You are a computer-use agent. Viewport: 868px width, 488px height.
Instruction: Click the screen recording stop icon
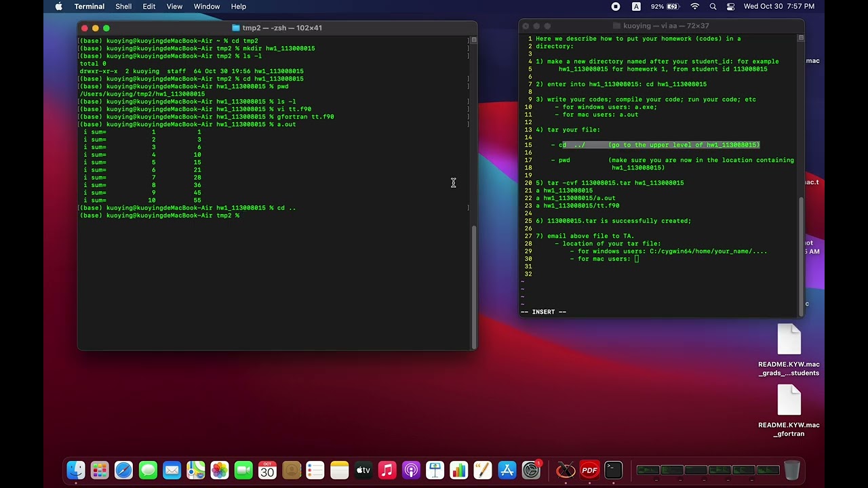tap(616, 6)
